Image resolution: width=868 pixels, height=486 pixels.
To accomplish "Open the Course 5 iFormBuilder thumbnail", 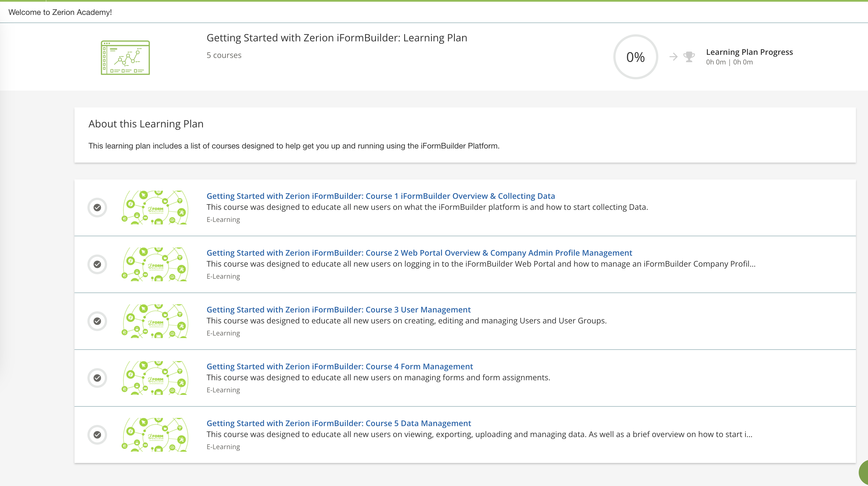I will (x=155, y=435).
